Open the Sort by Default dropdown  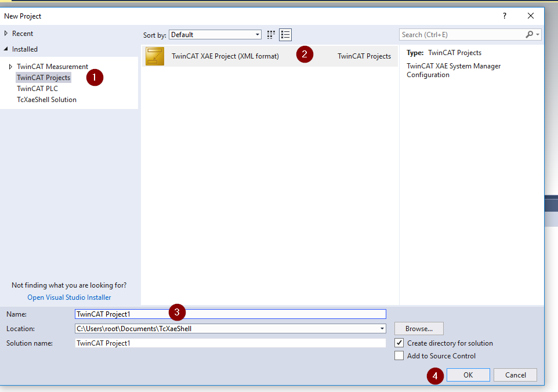click(x=215, y=35)
